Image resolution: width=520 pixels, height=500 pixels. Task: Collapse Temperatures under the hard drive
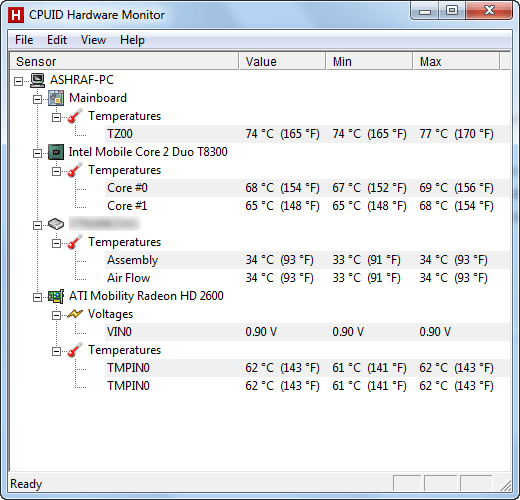(57, 243)
